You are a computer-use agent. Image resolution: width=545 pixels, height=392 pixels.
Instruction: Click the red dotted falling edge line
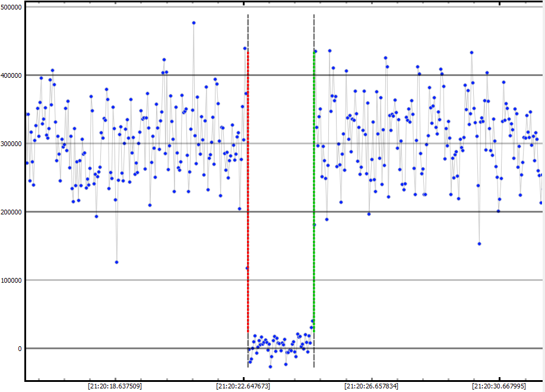pos(248,178)
